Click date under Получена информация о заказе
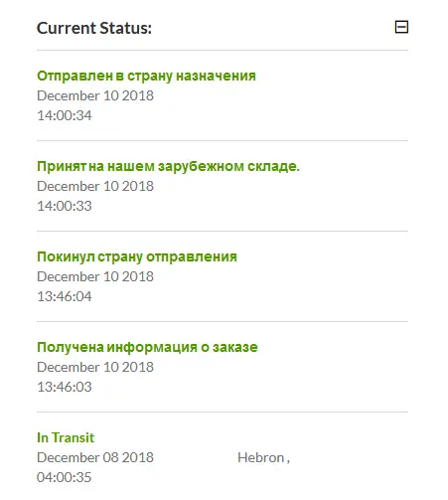 95,367
